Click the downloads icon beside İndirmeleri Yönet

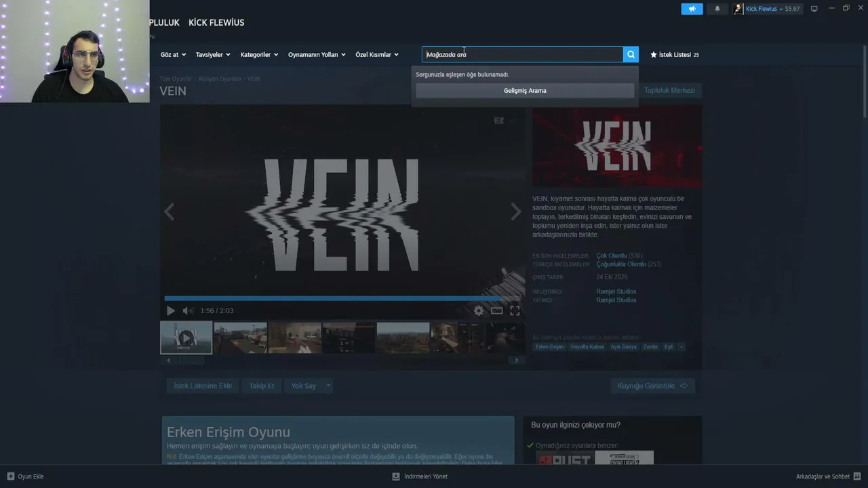[x=396, y=476]
